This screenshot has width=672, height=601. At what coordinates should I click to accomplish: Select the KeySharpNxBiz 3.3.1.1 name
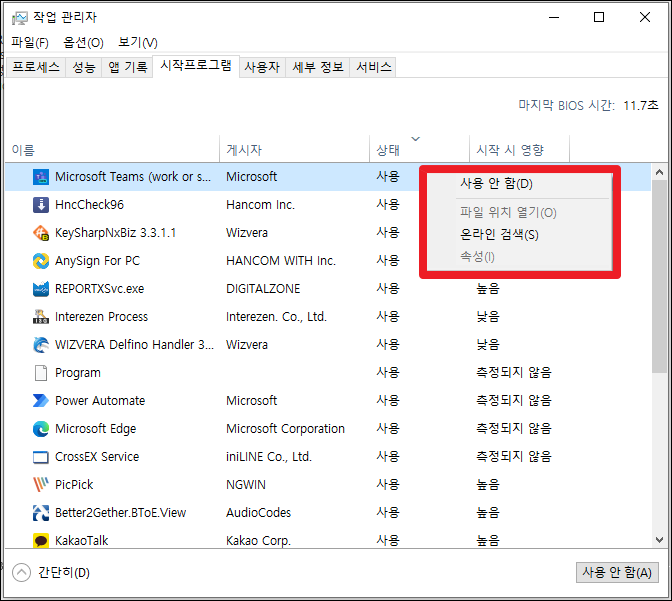pyautogui.click(x=116, y=233)
